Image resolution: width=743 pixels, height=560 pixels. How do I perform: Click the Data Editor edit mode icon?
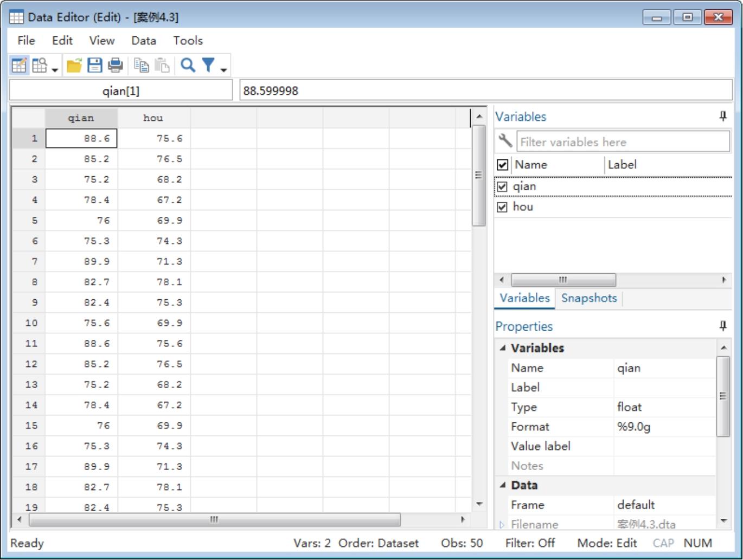point(18,66)
